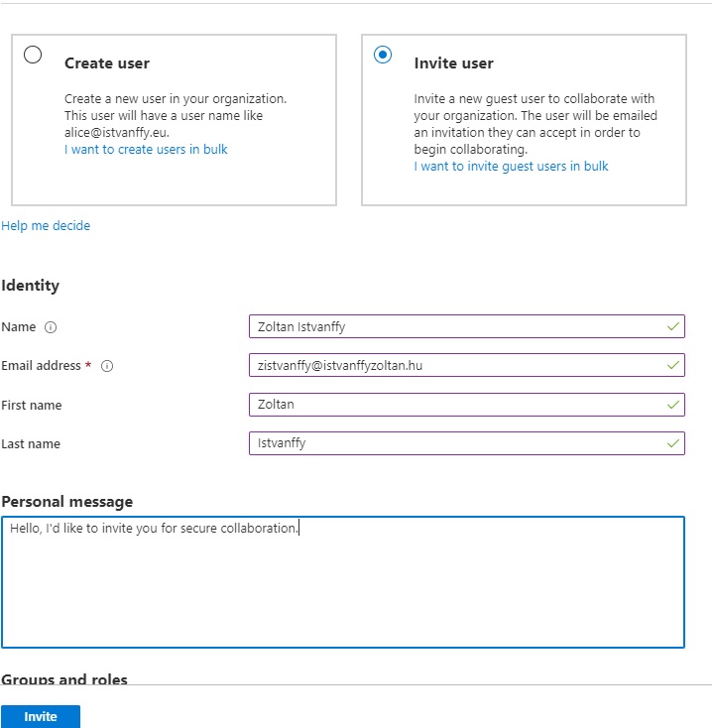Image resolution: width=712 pixels, height=728 pixels.
Task: Click the Help me decide link
Action: point(46,226)
